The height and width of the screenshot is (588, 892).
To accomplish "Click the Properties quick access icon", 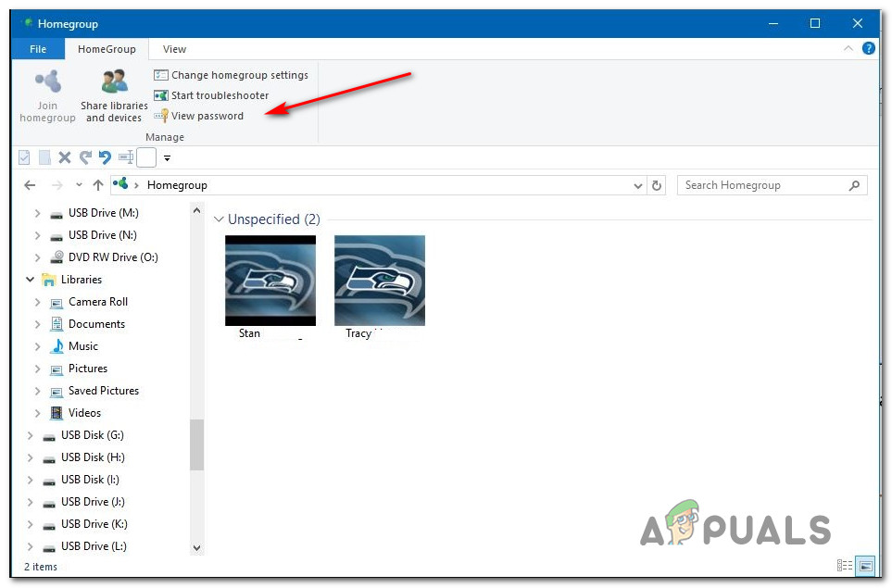I will [24, 157].
